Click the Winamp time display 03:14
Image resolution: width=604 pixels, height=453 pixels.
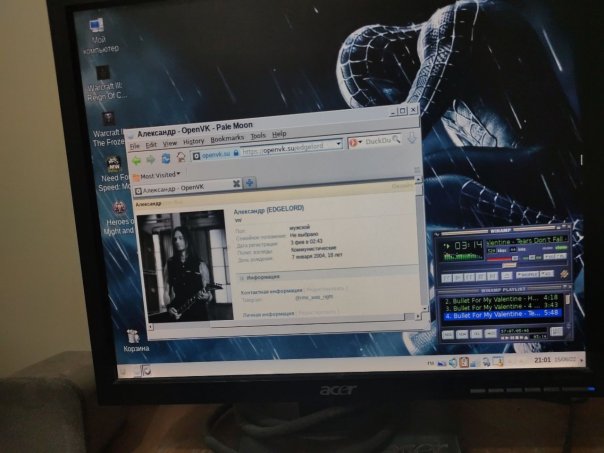469,246
